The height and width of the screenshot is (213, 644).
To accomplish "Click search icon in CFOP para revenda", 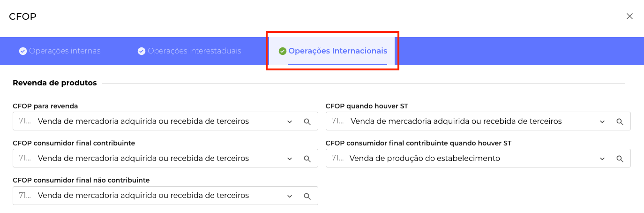I will tap(307, 122).
